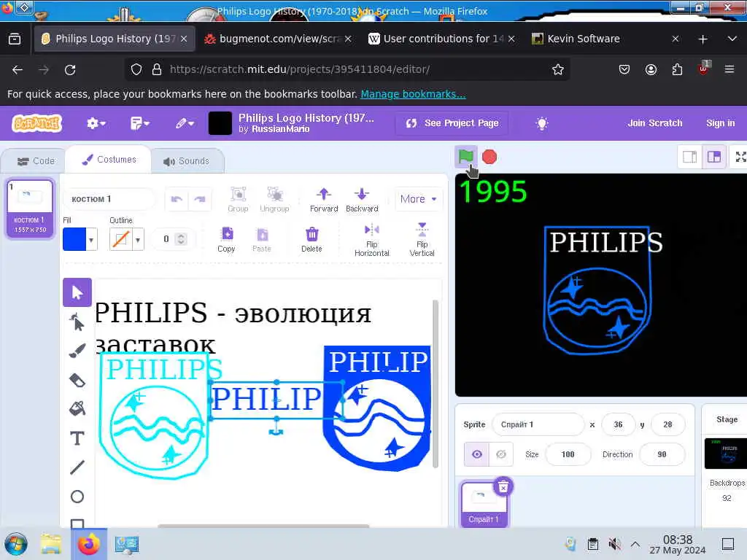Open the Firefox application menu

click(x=729, y=69)
